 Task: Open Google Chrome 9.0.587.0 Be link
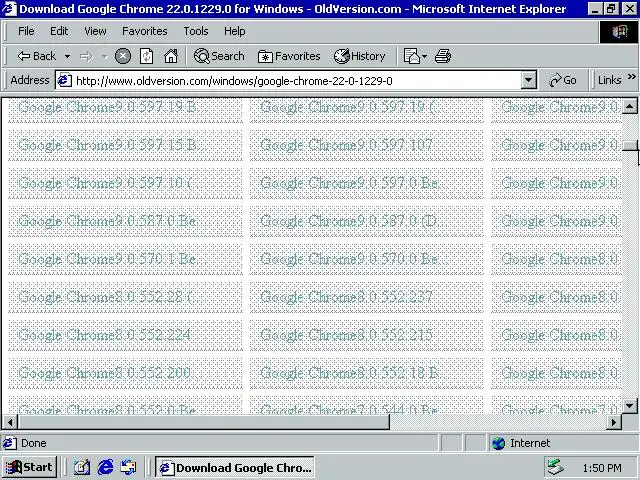pyautogui.click(x=107, y=221)
